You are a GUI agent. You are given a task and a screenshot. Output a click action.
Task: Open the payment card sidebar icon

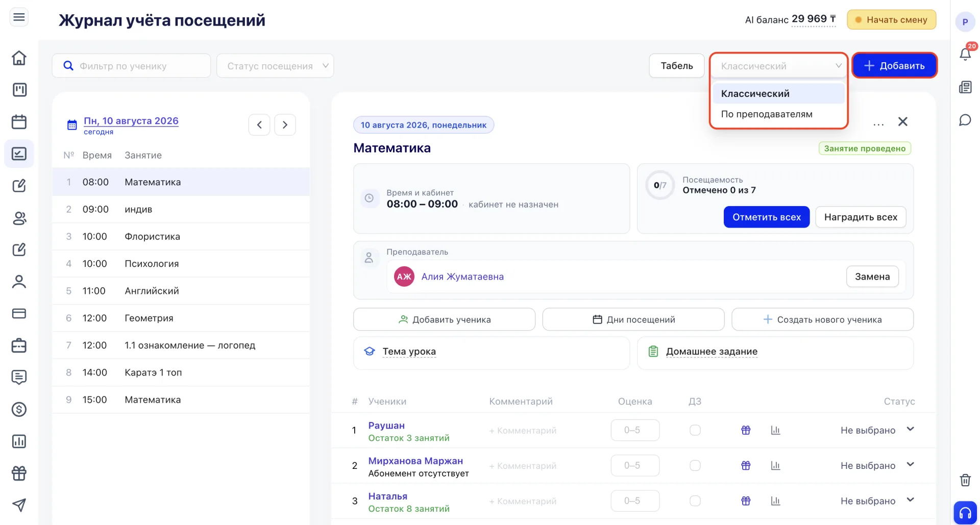click(x=19, y=313)
